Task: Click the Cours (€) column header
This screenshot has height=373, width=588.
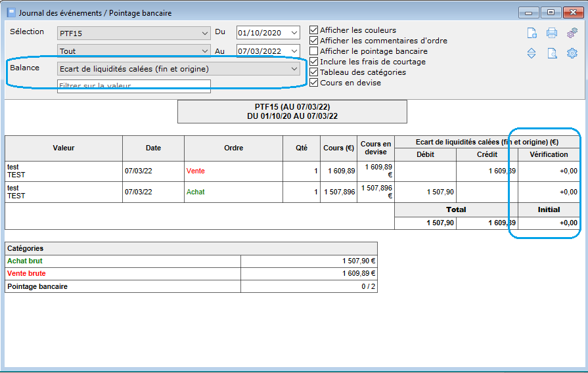Action: (338, 148)
